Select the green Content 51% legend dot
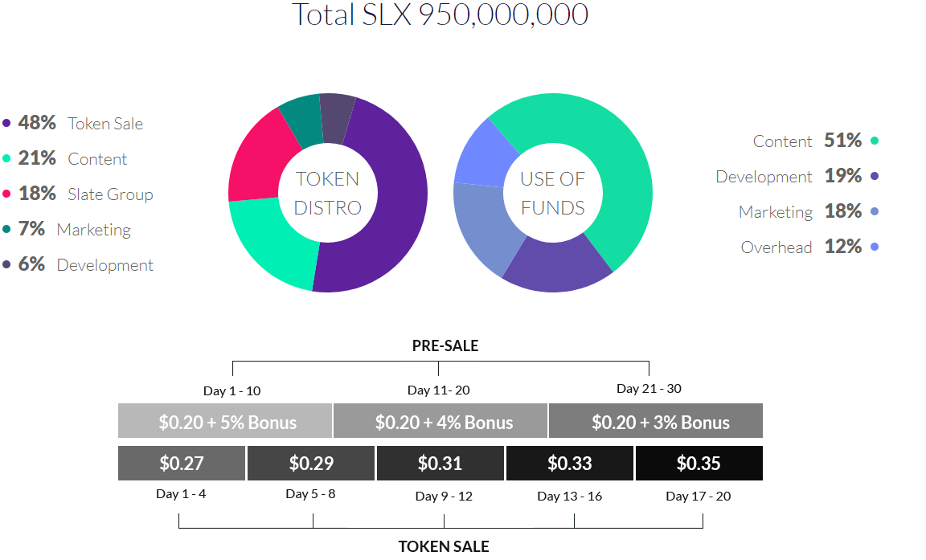Image resolution: width=926 pixels, height=560 pixels. coord(875,141)
